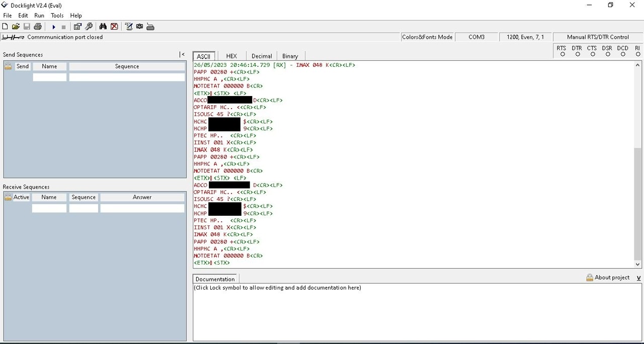
Task: Edit notepad icon in the toolbar
Action: click(129, 27)
